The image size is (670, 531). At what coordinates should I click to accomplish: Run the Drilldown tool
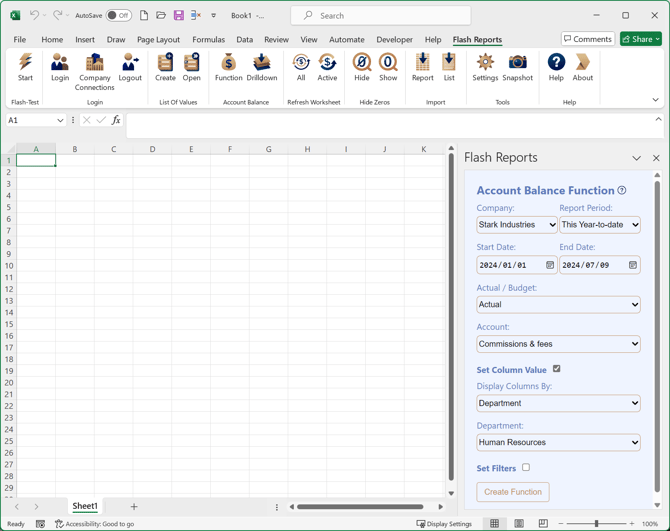tap(262, 67)
